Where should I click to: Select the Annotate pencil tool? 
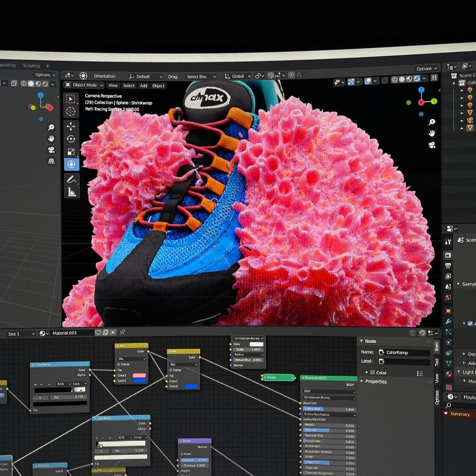click(x=71, y=179)
